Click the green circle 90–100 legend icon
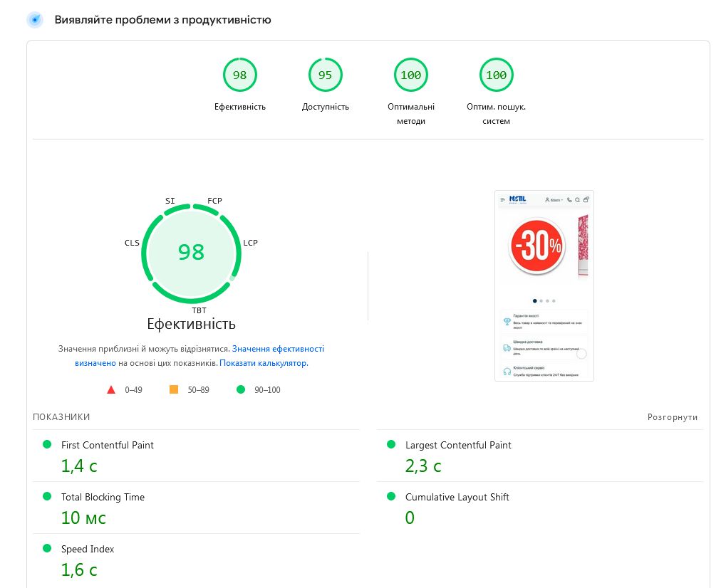This screenshot has width=726, height=588. 240,389
